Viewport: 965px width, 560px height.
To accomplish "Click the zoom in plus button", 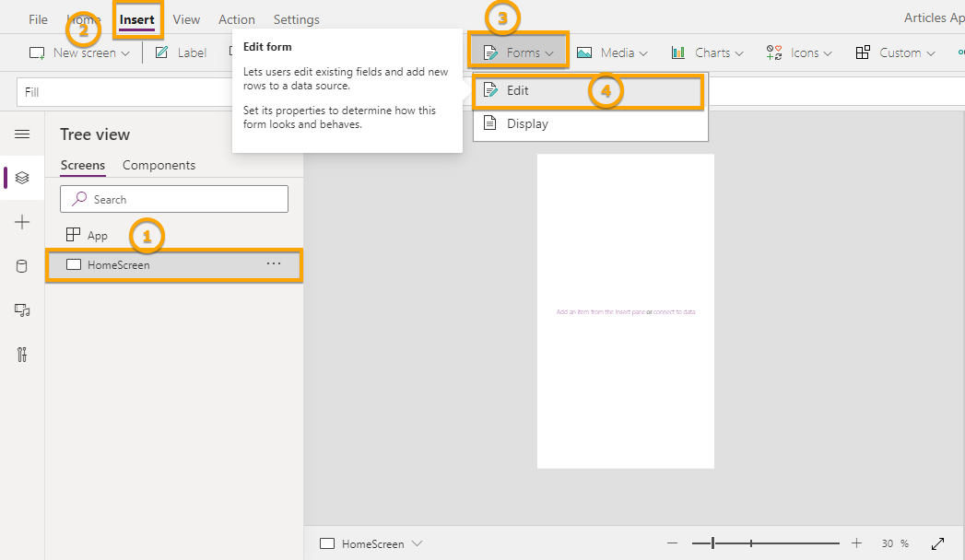I will (857, 543).
